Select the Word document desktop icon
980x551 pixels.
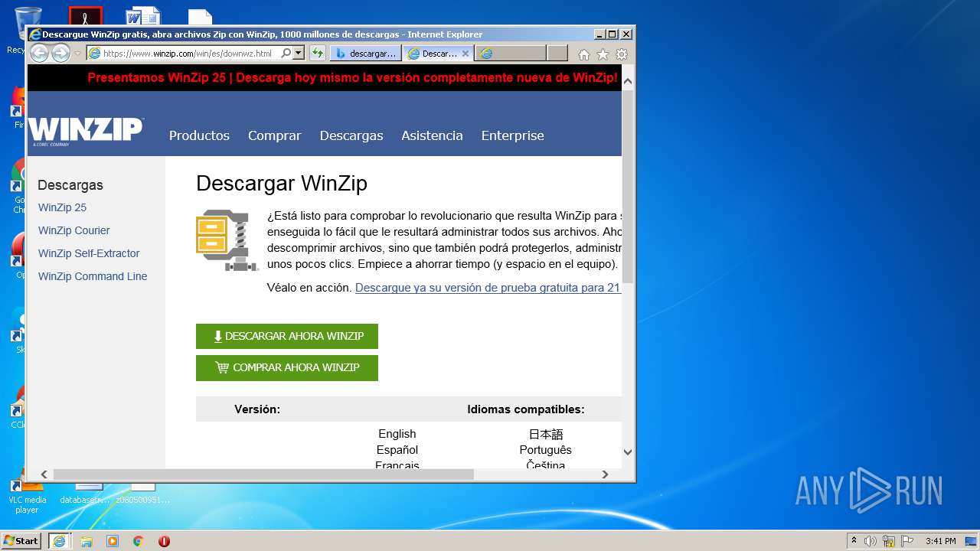coord(143,17)
